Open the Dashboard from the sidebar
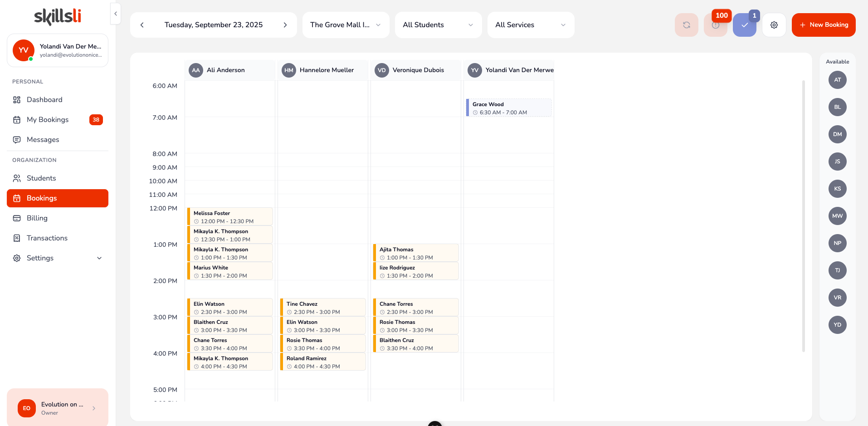 click(44, 99)
